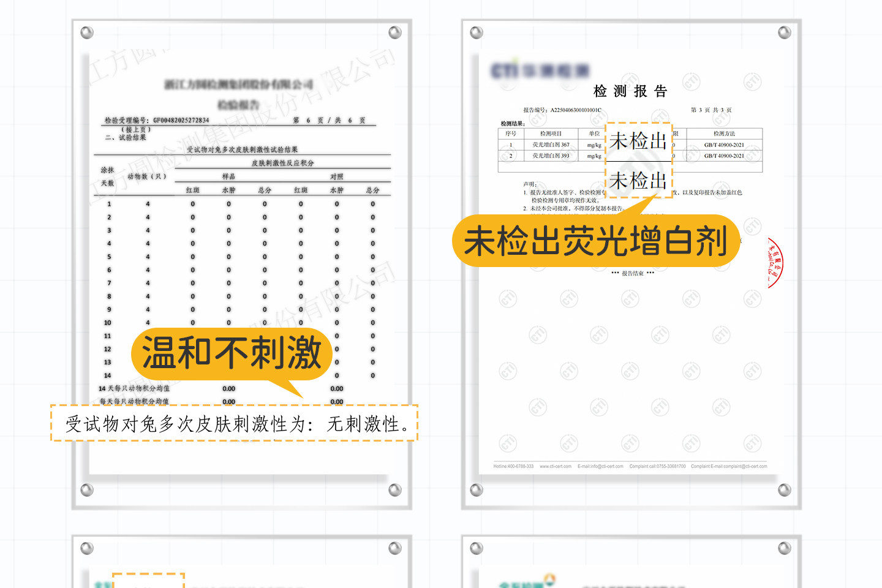The width and height of the screenshot is (882, 588).
Task: Click the 对照 column group header
Action: 337,176
